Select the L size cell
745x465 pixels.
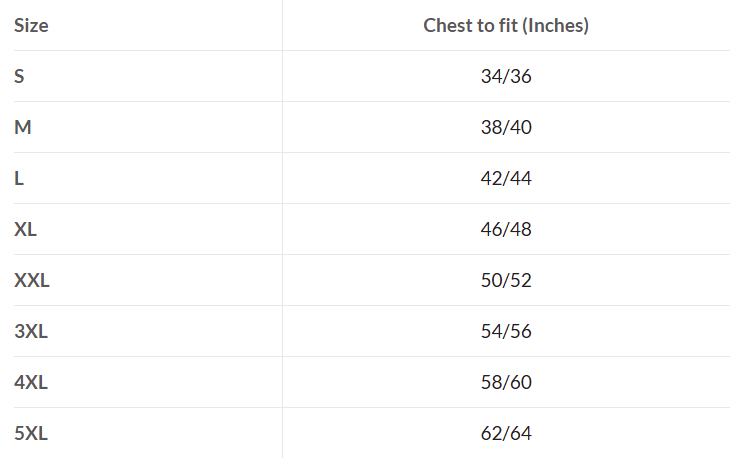click(x=19, y=178)
